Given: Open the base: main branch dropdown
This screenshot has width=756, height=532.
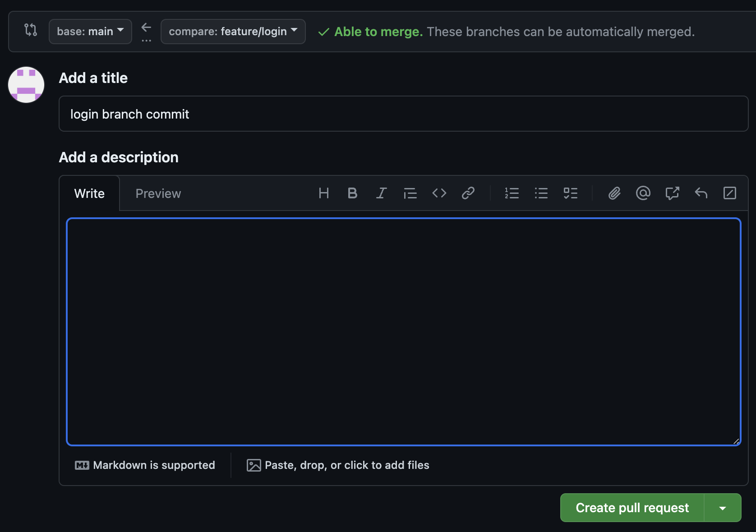Looking at the screenshot, I should click(x=90, y=32).
